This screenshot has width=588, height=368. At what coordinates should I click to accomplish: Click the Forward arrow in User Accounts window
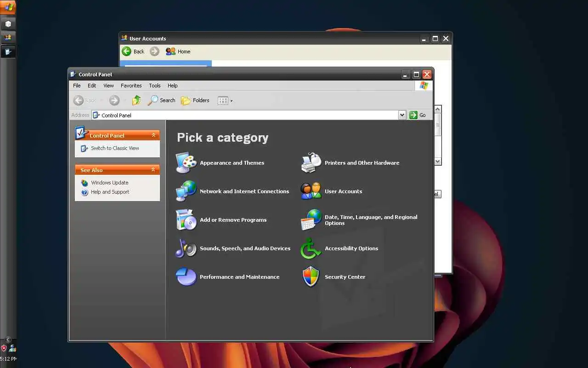click(155, 52)
